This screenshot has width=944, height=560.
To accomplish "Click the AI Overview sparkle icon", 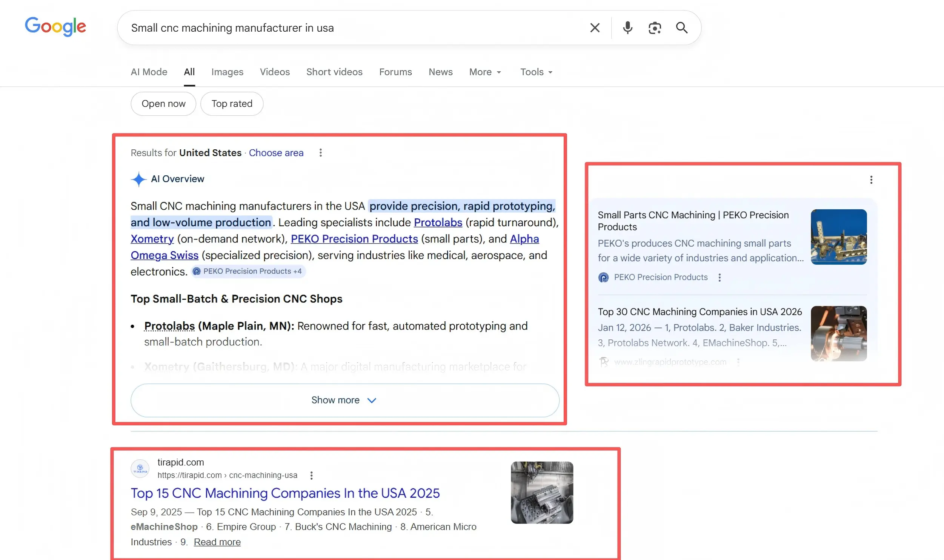I will (138, 179).
